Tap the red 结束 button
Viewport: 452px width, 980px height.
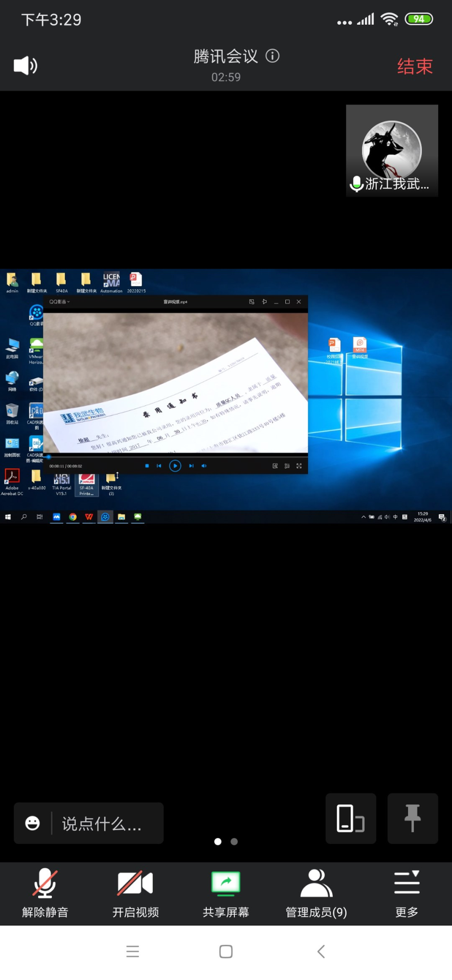point(414,67)
